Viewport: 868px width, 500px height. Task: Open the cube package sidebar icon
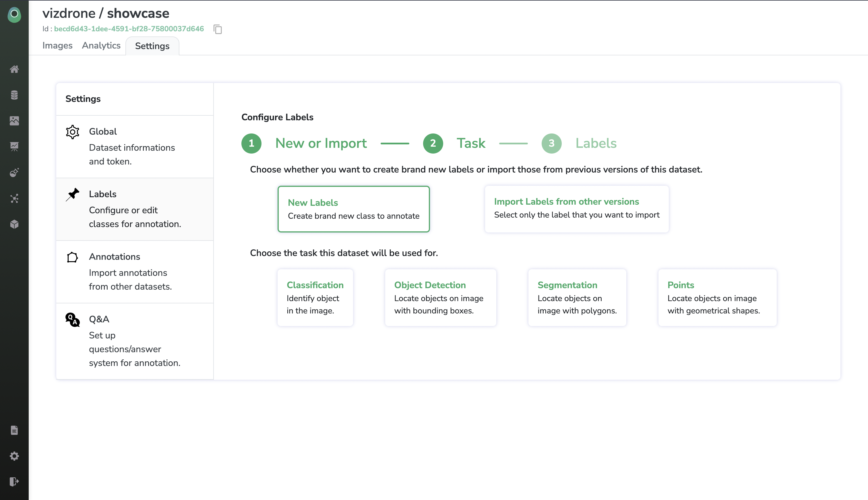pos(14,224)
